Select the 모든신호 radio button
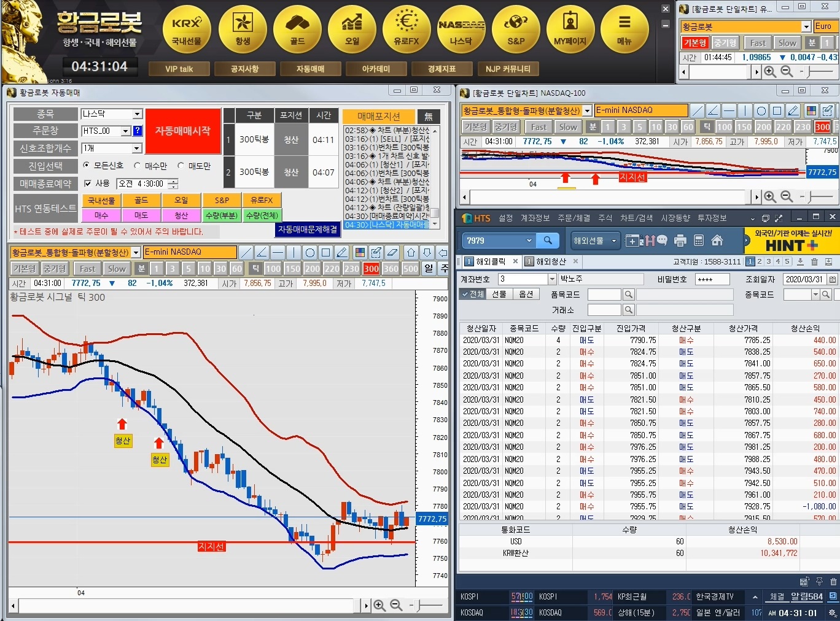This screenshot has height=621, width=840. 87,165
